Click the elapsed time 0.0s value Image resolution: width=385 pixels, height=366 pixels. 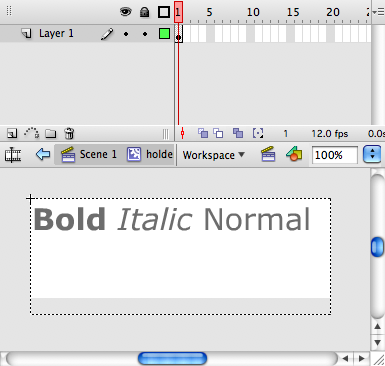pyautogui.click(x=376, y=134)
